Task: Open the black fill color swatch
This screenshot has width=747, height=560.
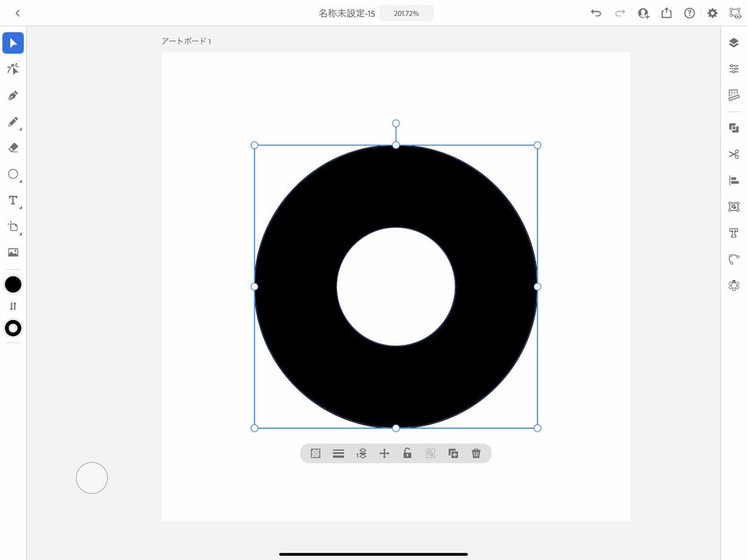Action: (x=13, y=284)
